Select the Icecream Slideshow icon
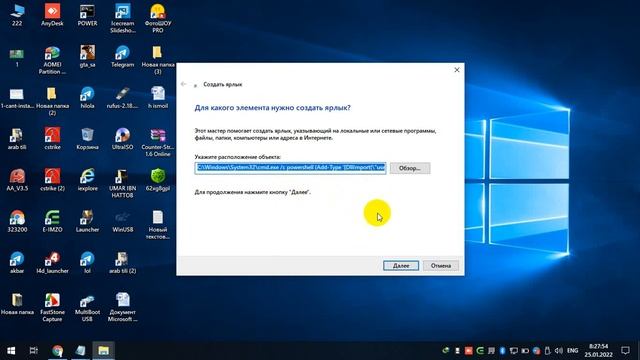Screen dimensions: 640x360 [x=122, y=19]
